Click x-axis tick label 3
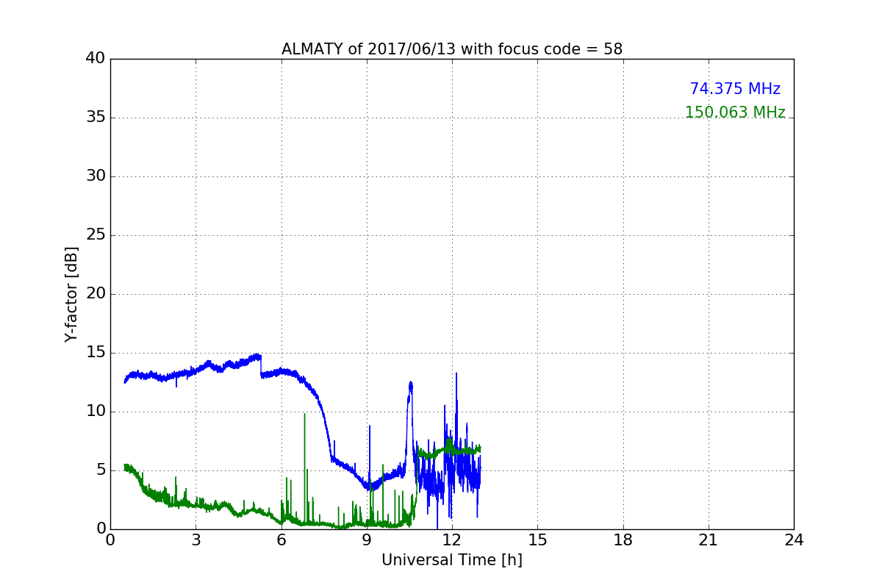Screen dimensions: 882x588 click(x=196, y=540)
